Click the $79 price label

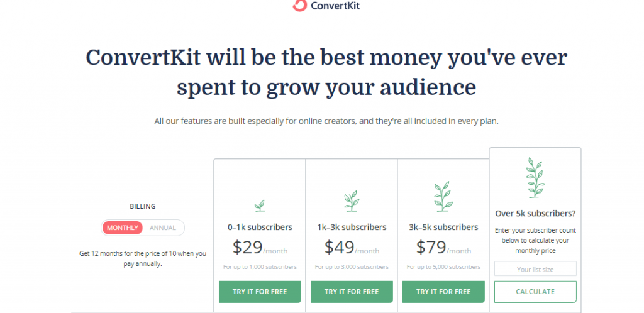click(x=431, y=247)
